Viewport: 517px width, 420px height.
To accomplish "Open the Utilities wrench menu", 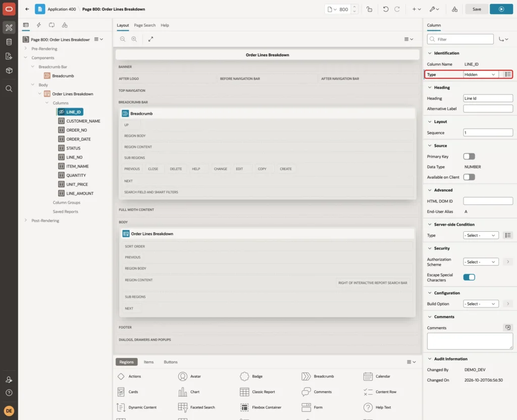I will click(x=434, y=9).
